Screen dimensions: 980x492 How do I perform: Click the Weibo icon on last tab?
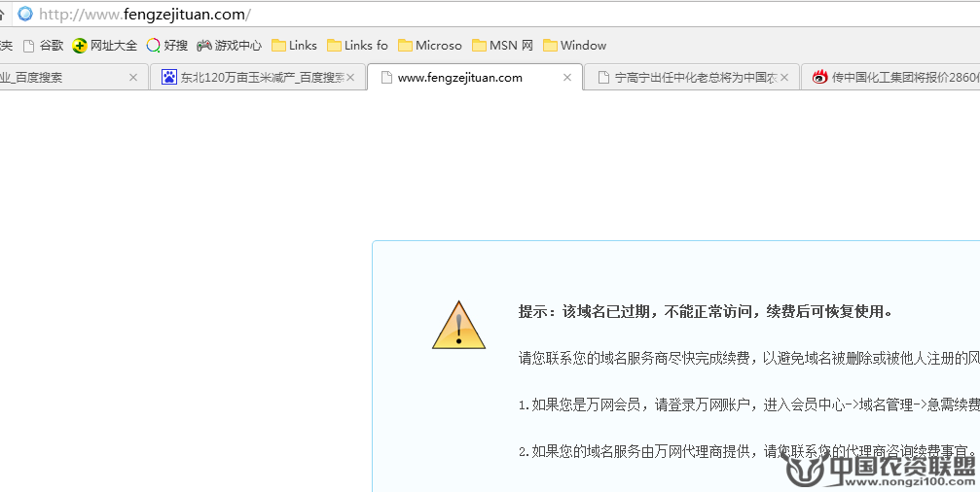pyautogui.click(x=820, y=78)
